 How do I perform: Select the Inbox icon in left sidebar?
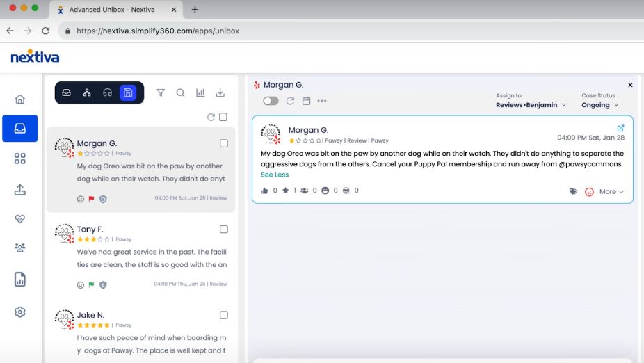point(19,129)
